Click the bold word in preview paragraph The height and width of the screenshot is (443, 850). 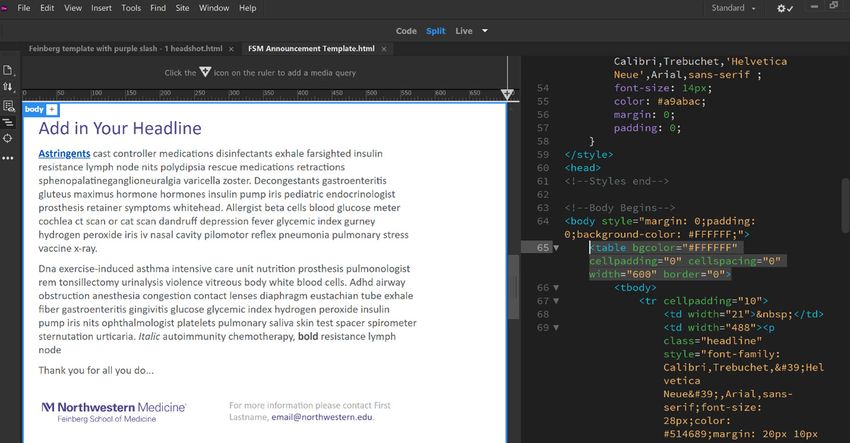(x=308, y=336)
